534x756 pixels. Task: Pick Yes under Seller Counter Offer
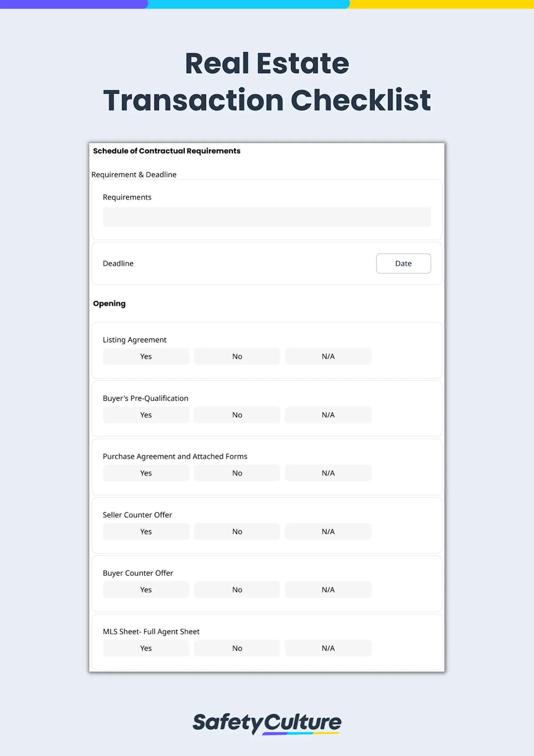(x=146, y=532)
